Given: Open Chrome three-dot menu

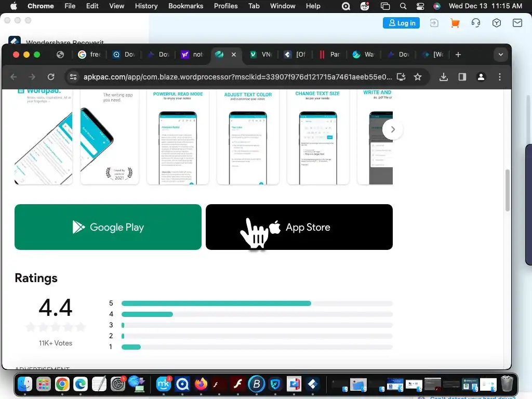Looking at the screenshot, I should [499, 77].
